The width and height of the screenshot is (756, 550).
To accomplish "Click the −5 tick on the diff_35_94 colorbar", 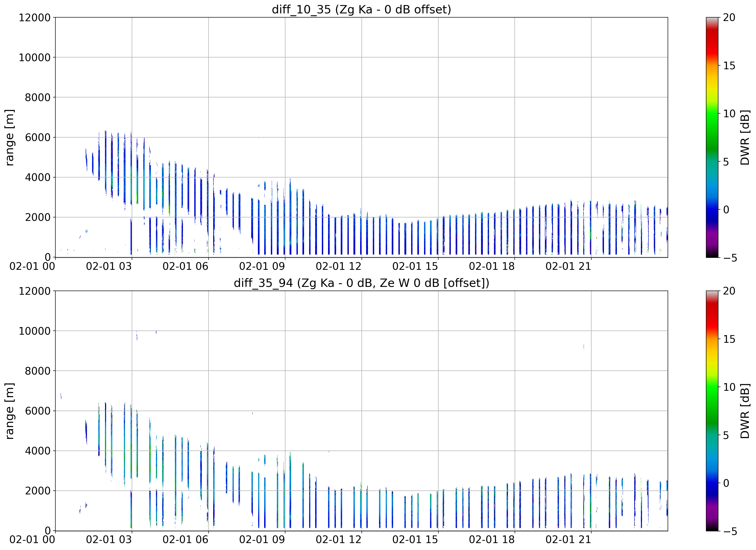I will pyautogui.click(x=730, y=531).
